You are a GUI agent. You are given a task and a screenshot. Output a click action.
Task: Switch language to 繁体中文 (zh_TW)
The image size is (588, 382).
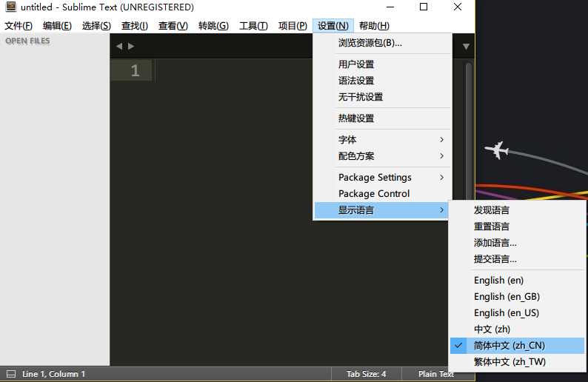pyautogui.click(x=517, y=362)
